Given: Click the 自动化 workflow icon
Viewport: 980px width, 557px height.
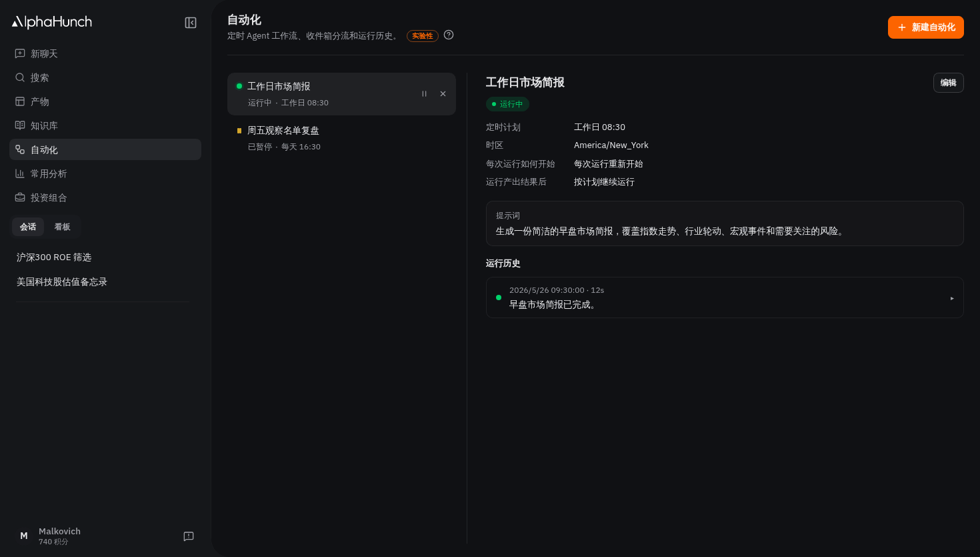Looking at the screenshot, I should point(20,149).
